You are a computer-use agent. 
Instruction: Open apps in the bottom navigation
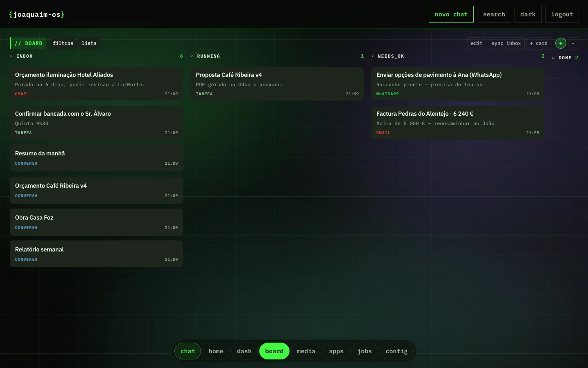point(336,351)
